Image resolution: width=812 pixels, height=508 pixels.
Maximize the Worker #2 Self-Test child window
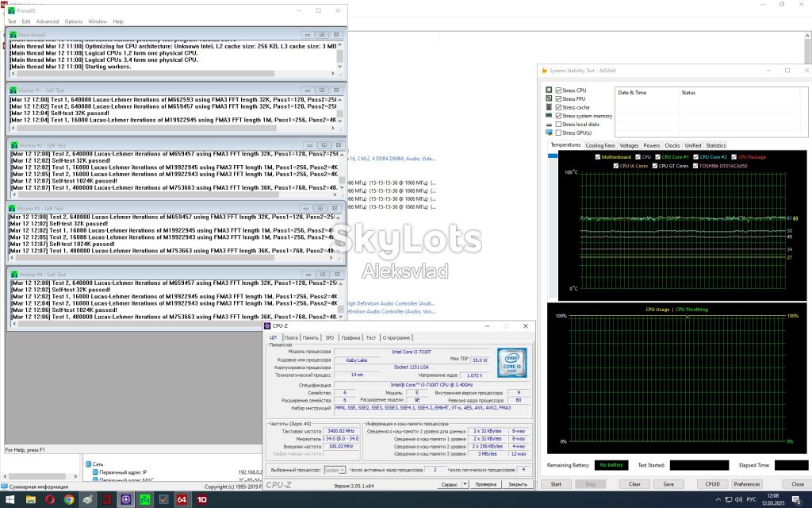[x=324, y=145]
